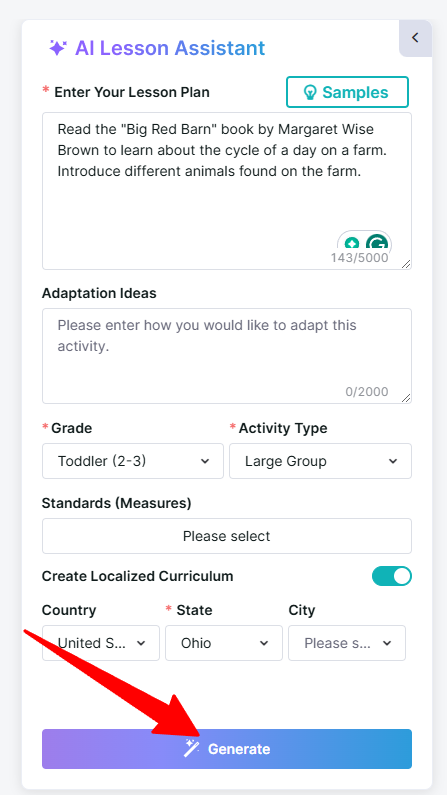Click the AI Lesson Assistant title text
The image size is (447, 795).
[x=170, y=48]
